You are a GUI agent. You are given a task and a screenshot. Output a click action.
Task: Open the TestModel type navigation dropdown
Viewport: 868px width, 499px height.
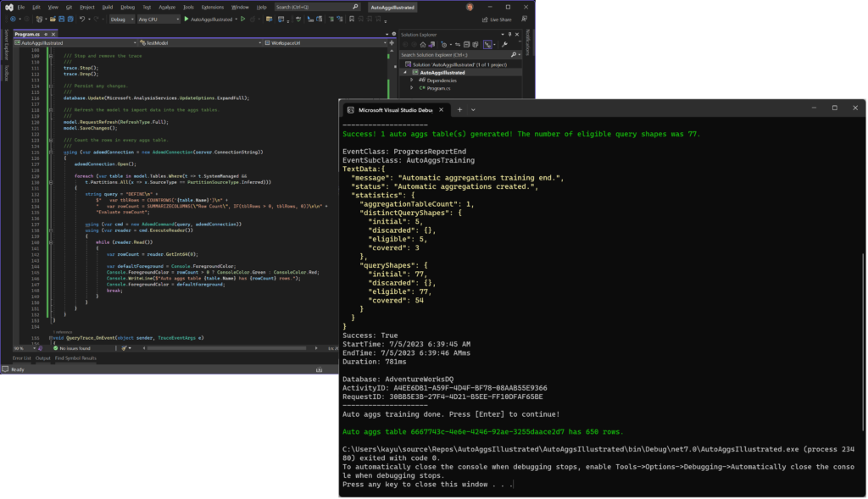tap(200, 42)
